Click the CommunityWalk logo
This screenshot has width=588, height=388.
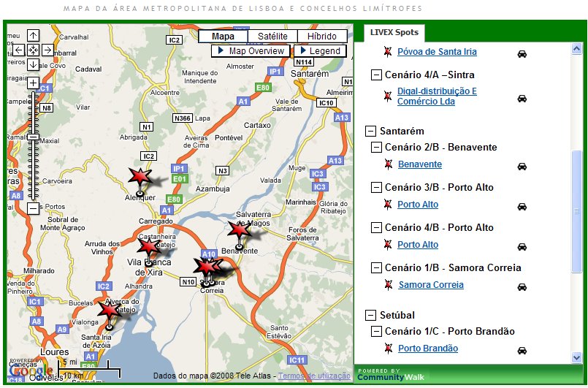click(390, 375)
